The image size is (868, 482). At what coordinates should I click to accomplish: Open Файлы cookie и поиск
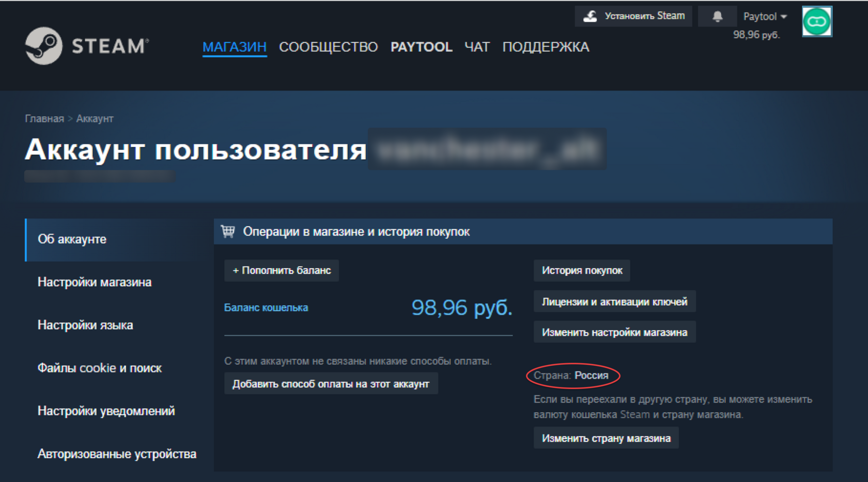[x=100, y=368]
